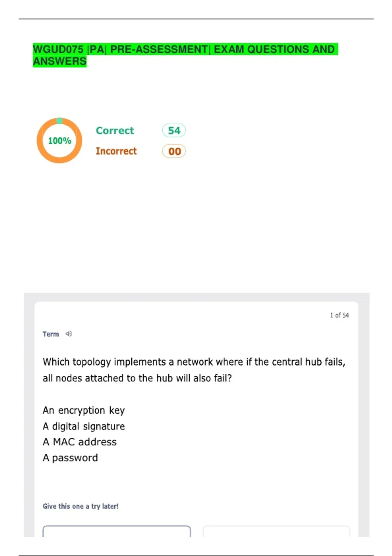Click the topology question text
Screen dimensions: 392x556
tap(194, 370)
